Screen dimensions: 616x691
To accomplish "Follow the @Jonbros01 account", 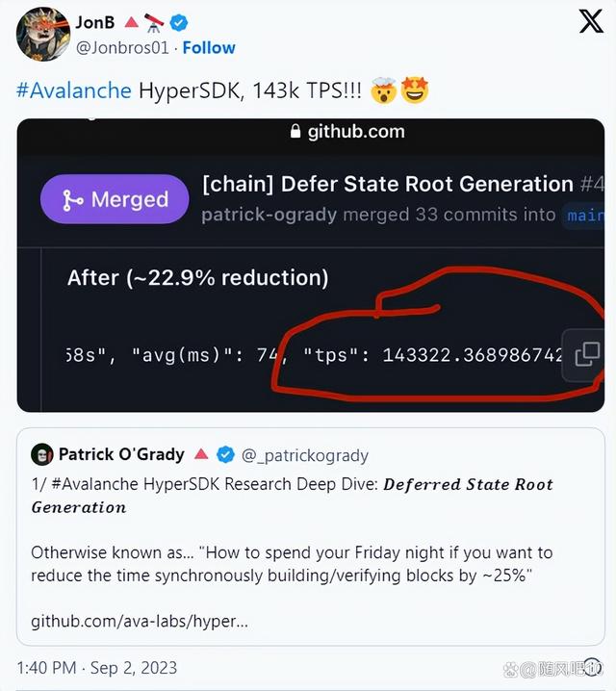I will [x=209, y=47].
